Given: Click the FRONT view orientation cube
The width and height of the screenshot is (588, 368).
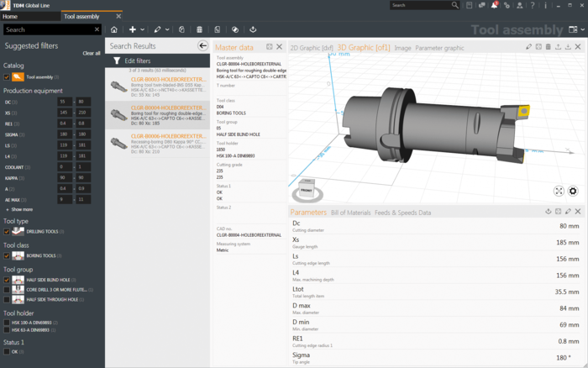Looking at the screenshot, I should 307,189.
